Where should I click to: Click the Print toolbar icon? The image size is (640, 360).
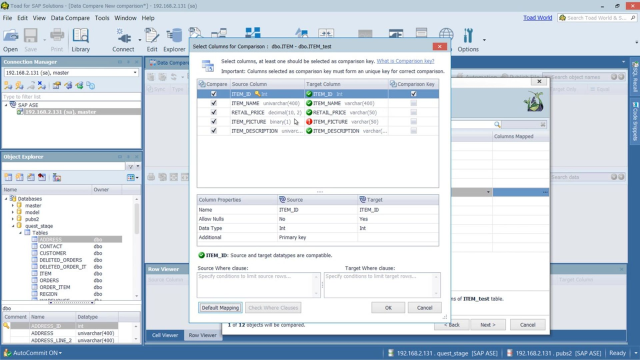coord(57,36)
